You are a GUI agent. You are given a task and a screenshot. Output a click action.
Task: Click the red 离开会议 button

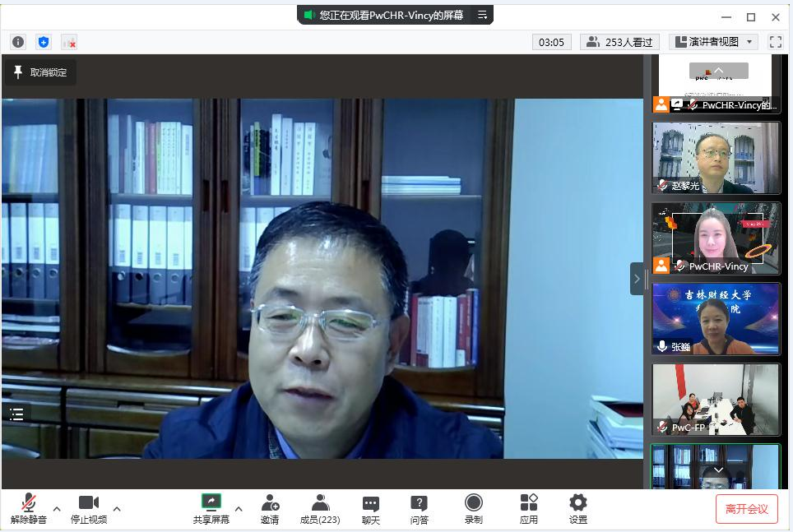(x=746, y=509)
